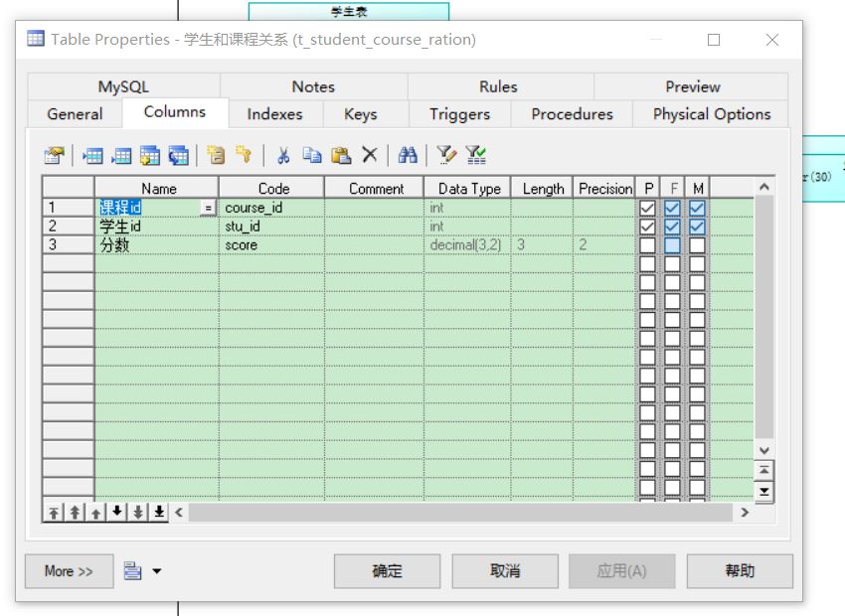
Task: Click the Add Columns tool
Action: point(150,156)
